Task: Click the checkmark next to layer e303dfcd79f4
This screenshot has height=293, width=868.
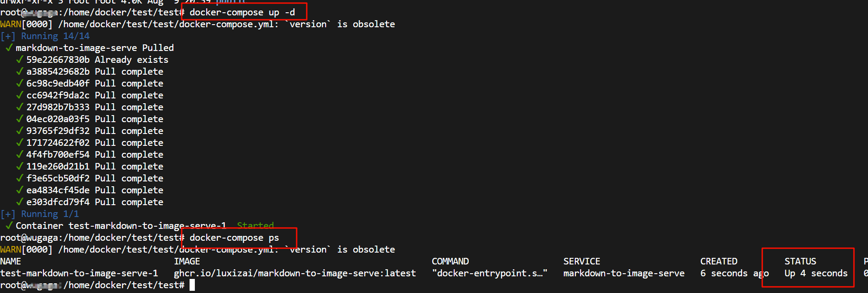Action: coord(19,202)
